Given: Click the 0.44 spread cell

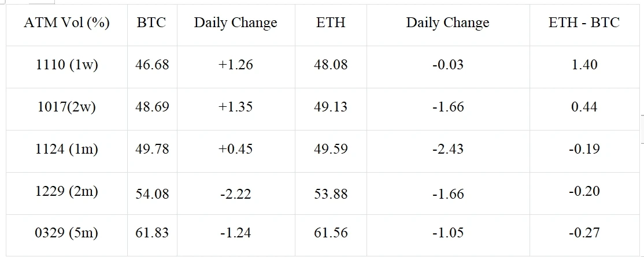Looking at the screenshot, I should tap(584, 107).
